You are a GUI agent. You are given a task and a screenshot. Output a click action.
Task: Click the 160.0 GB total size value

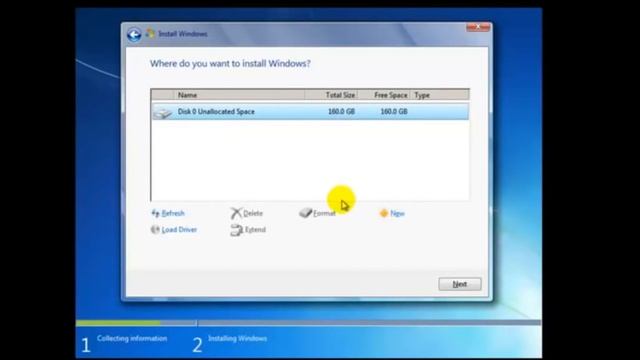[x=341, y=111]
